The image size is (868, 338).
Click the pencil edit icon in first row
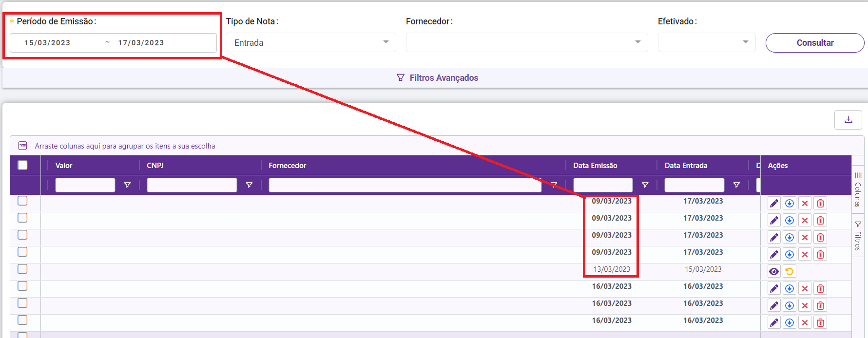click(774, 203)
